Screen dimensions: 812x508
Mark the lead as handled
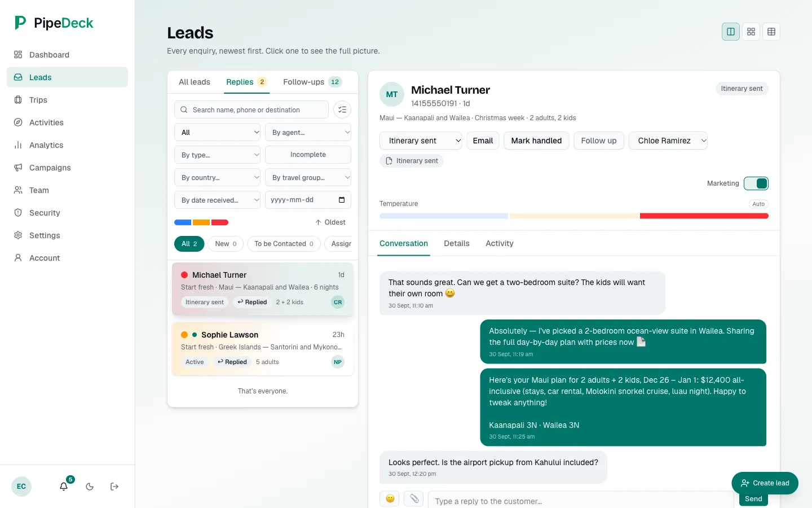536,141
